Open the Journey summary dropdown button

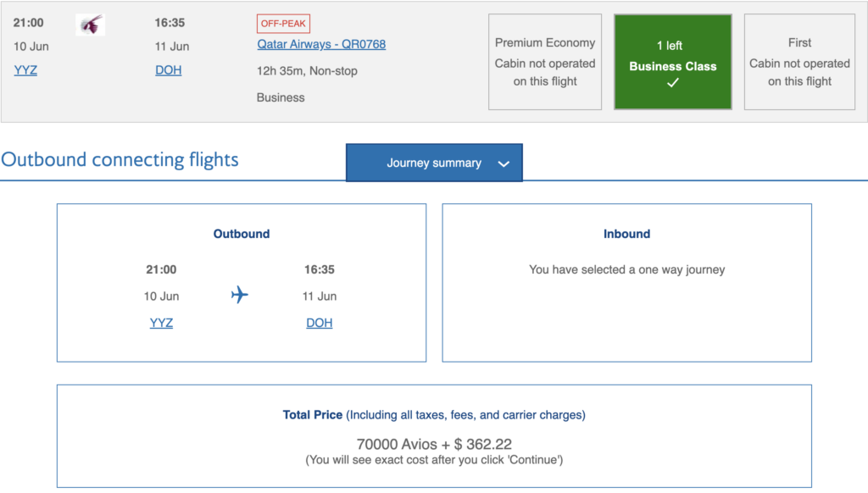point(434,163)
